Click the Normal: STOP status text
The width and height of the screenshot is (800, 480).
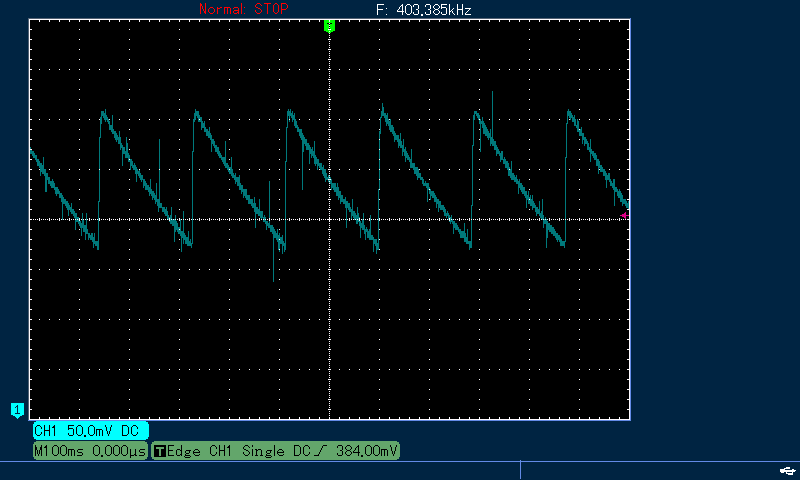pyautogui.click(x=243, y=9)
